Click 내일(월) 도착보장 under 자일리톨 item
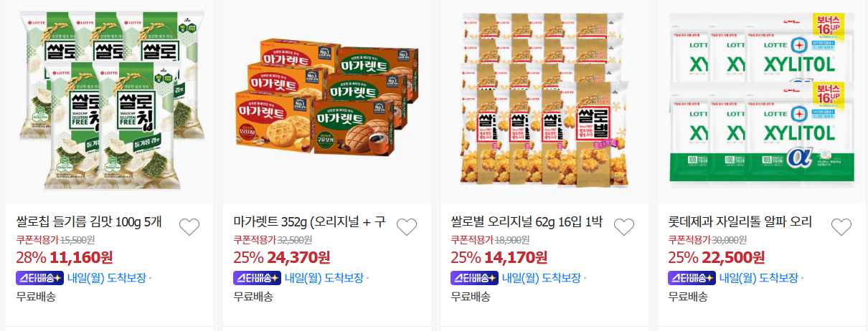 759,278
